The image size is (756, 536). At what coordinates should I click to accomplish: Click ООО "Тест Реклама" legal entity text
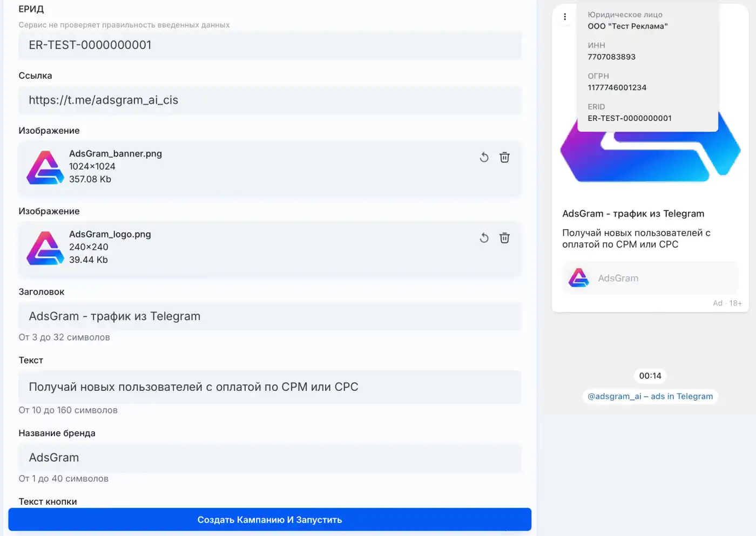627,26
